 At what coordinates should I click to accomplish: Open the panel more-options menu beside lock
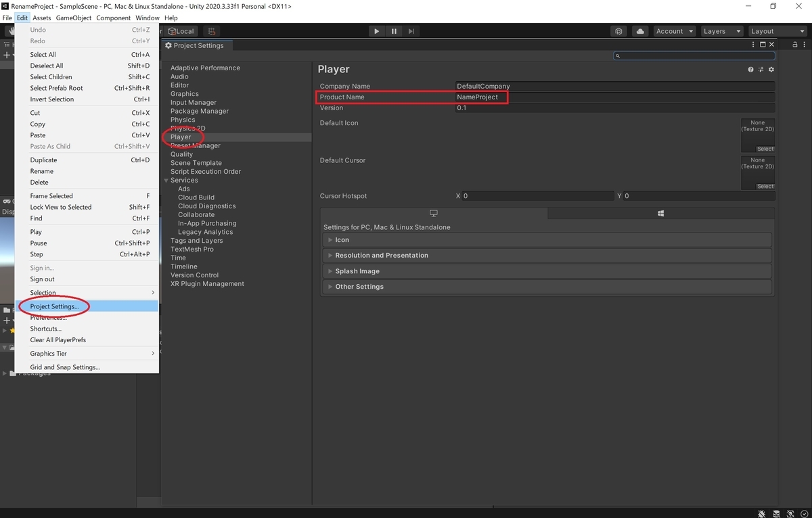coord(805,45)
